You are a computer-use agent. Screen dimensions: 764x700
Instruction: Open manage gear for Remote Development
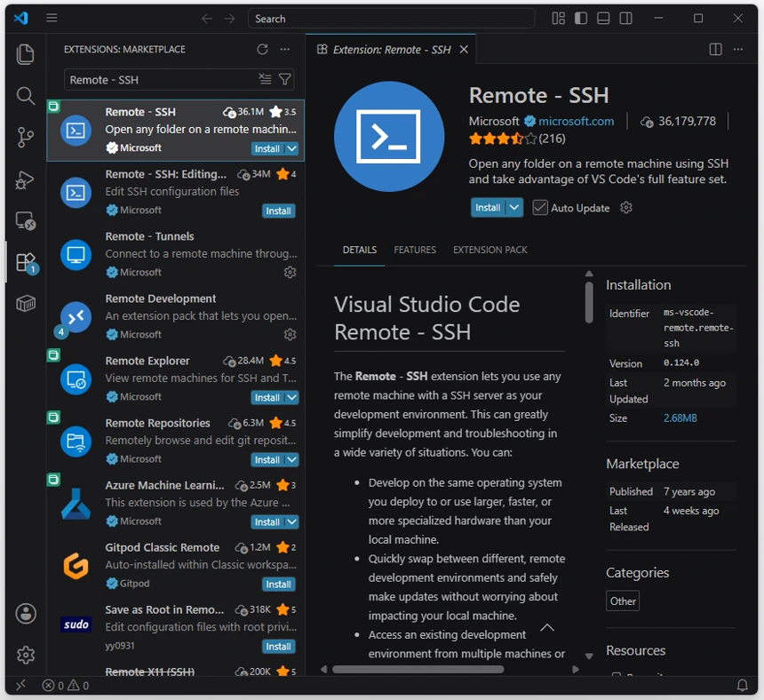click(x=290, y=335)
